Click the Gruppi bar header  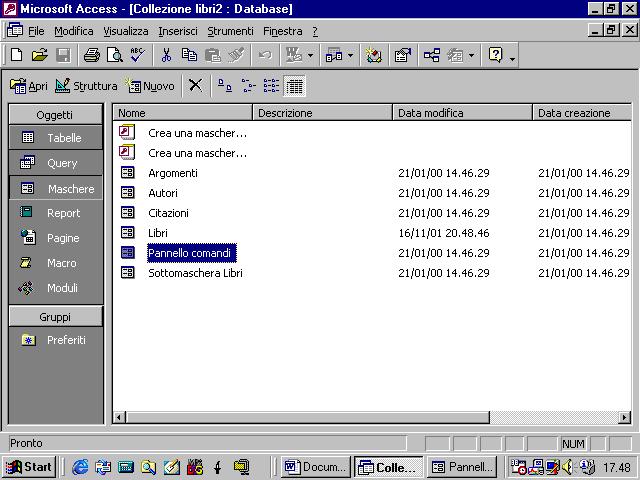55,317
